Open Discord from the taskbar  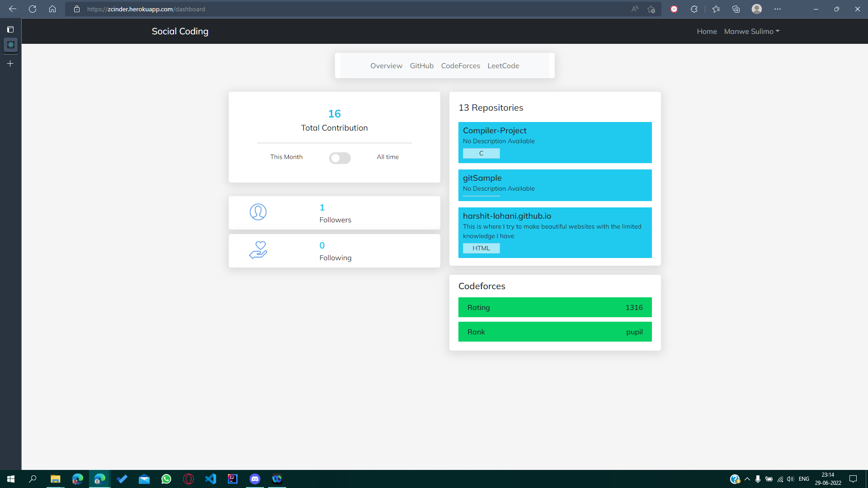coord(255,479)
